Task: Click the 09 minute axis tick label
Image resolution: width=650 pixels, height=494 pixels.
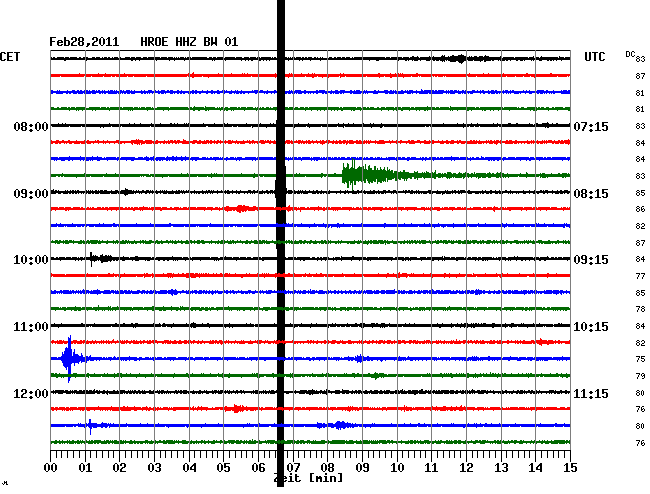Action: (x=362, y=468)
